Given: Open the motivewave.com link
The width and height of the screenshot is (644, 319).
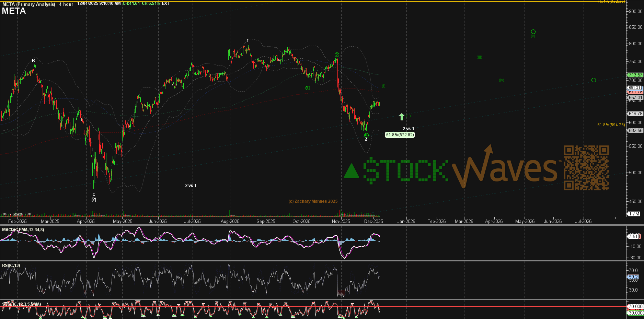Looking at the screenshot, I should 17,214.
